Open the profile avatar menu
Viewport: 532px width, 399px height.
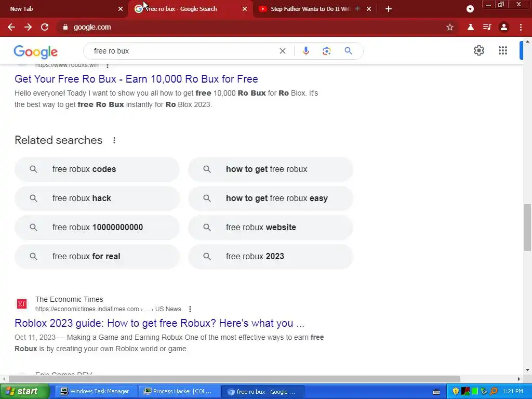[x=504, y=27]
